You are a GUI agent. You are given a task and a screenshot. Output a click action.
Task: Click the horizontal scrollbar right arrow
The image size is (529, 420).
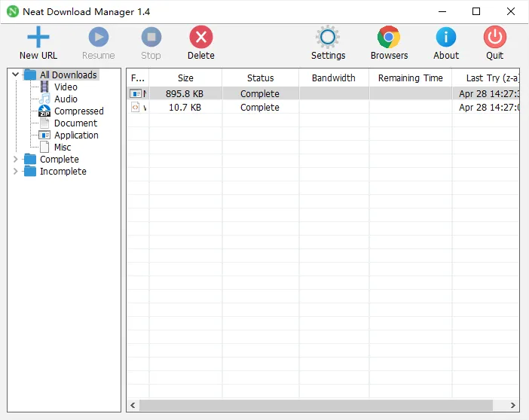[x=513, y=405]
